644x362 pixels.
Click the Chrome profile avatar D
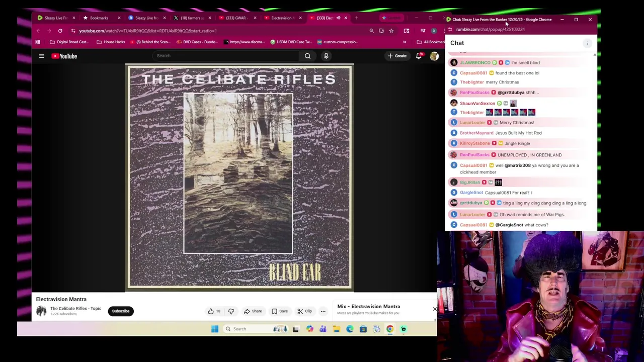[x=434, y=31]
